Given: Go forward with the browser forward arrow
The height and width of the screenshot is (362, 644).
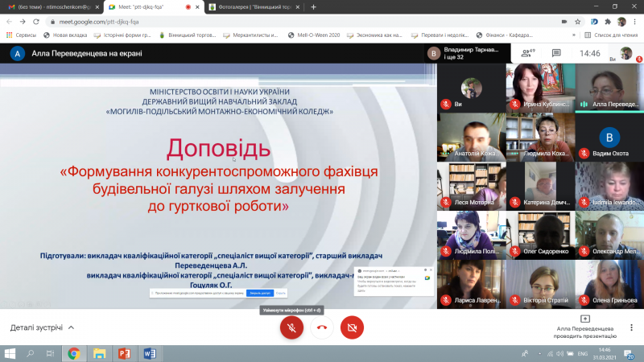Looking at the screenshot, I should pos(23,22).
